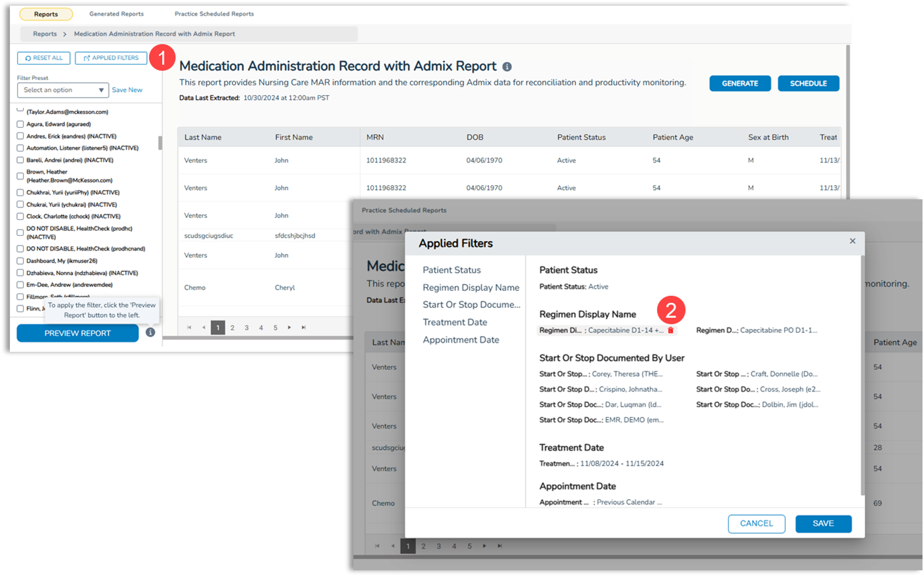Go to previous page in top pager

click(203, 327)
